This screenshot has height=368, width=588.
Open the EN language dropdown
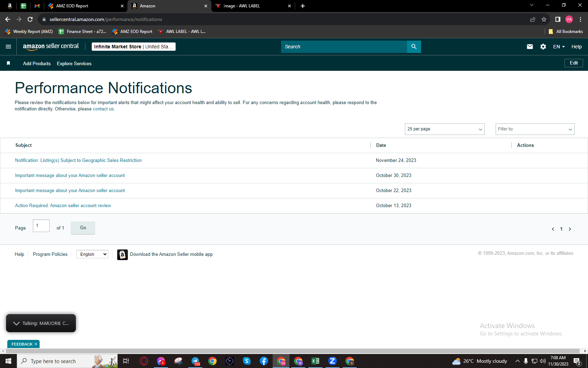(x=559, y=47)
